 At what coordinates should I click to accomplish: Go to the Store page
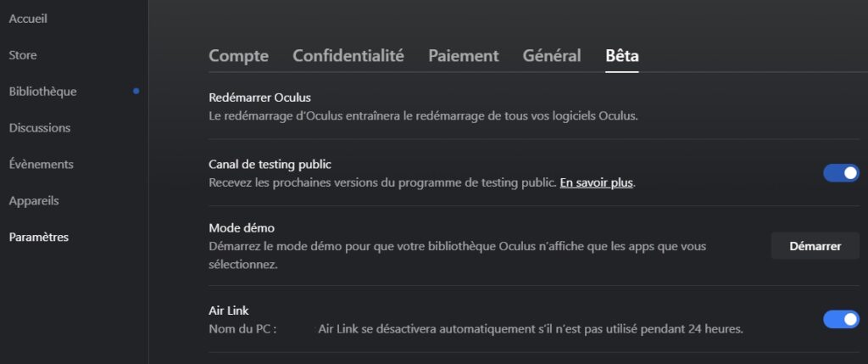23,55
